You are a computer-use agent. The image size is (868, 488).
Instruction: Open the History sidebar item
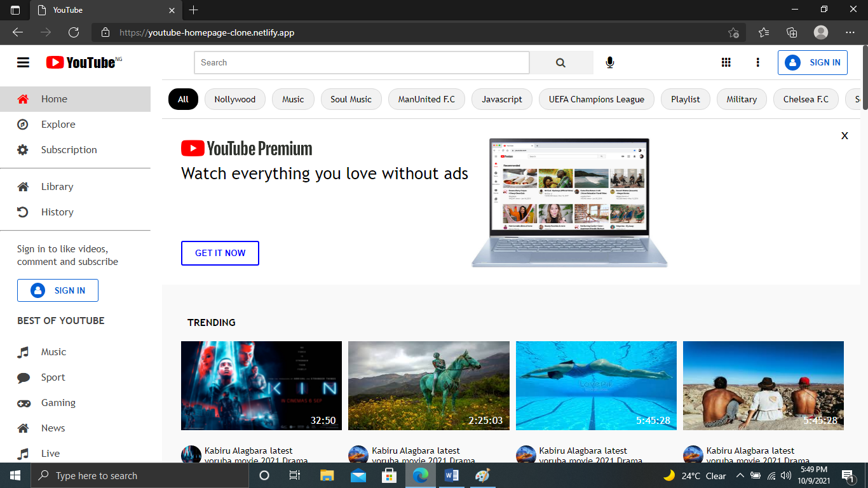click(75, 212)
